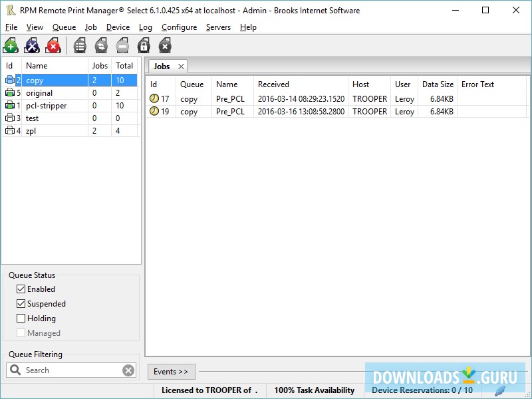Expand the Events panel
The image size is (532, 399).
(171, 371)
